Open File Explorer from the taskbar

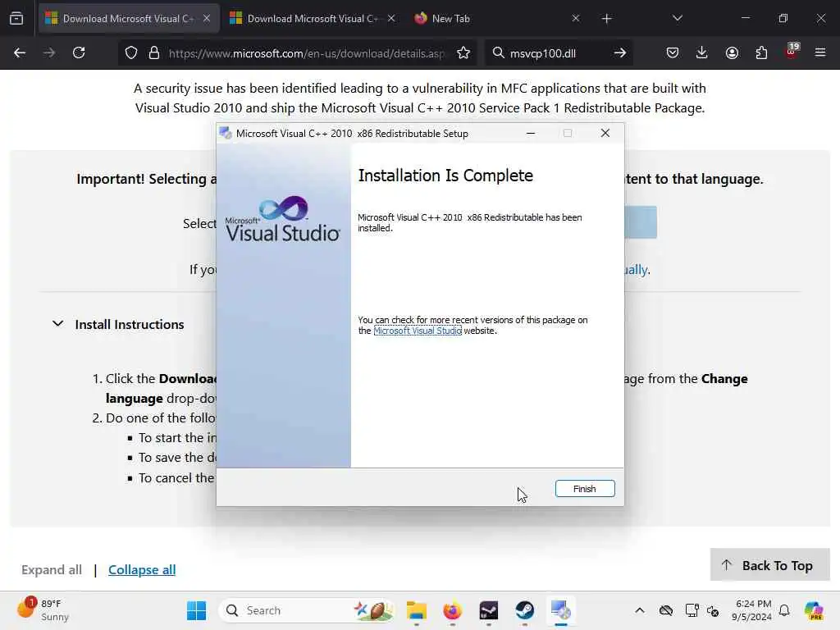(416, 610)
